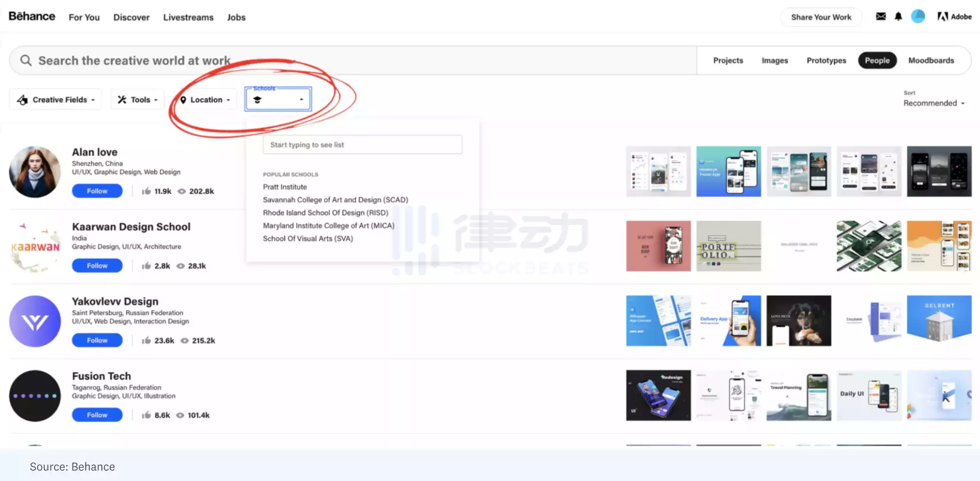Open the Tools filter dropdown
Image resolution: width=980 pixels, height=481 pixels.
(138, 99)
